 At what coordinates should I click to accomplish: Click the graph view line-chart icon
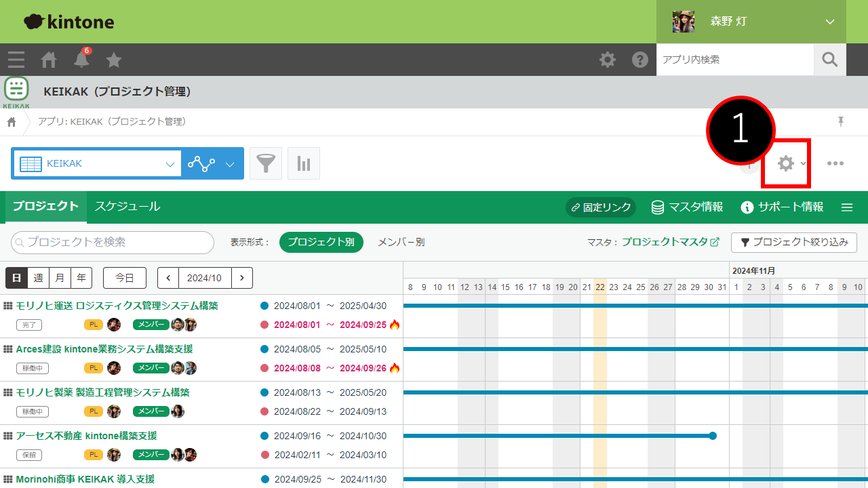[201, 163]
